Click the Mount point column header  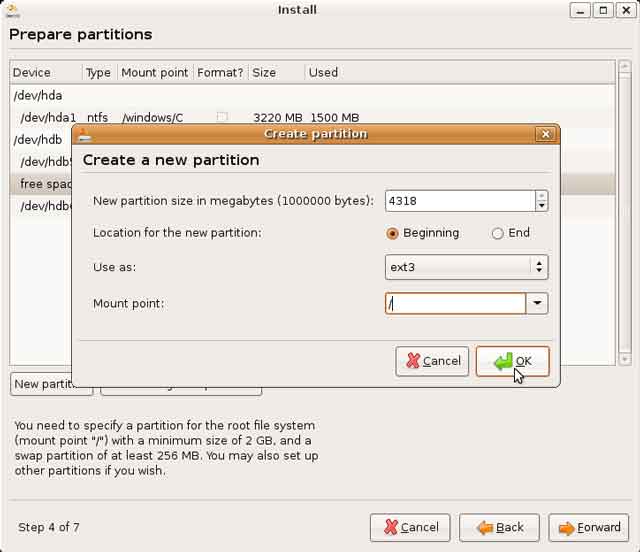coord(154,73)
